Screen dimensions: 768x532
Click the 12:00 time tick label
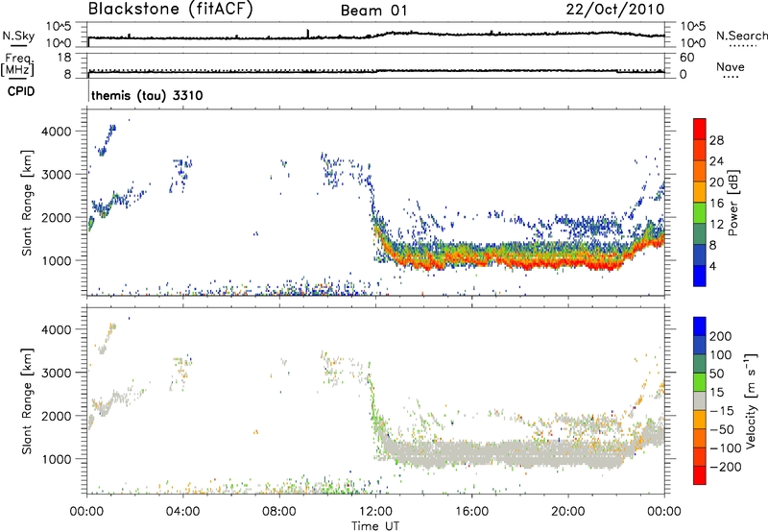pos(375,512)
